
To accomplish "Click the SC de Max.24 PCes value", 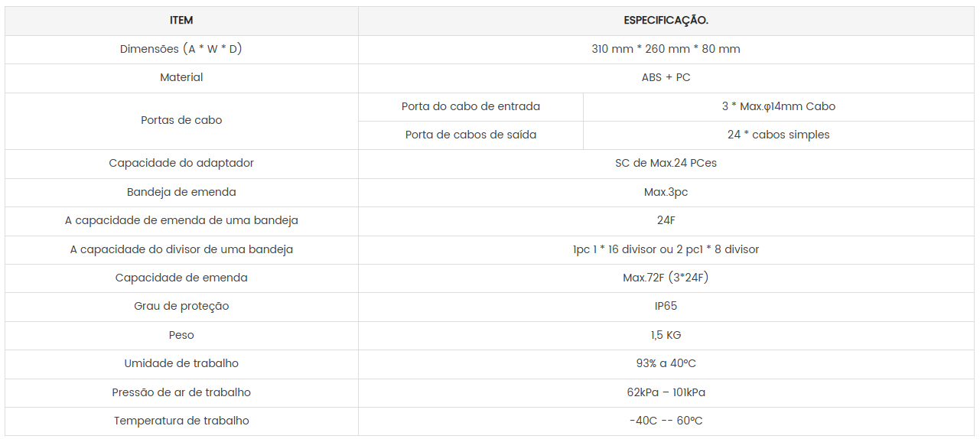I will pos(666,163).
